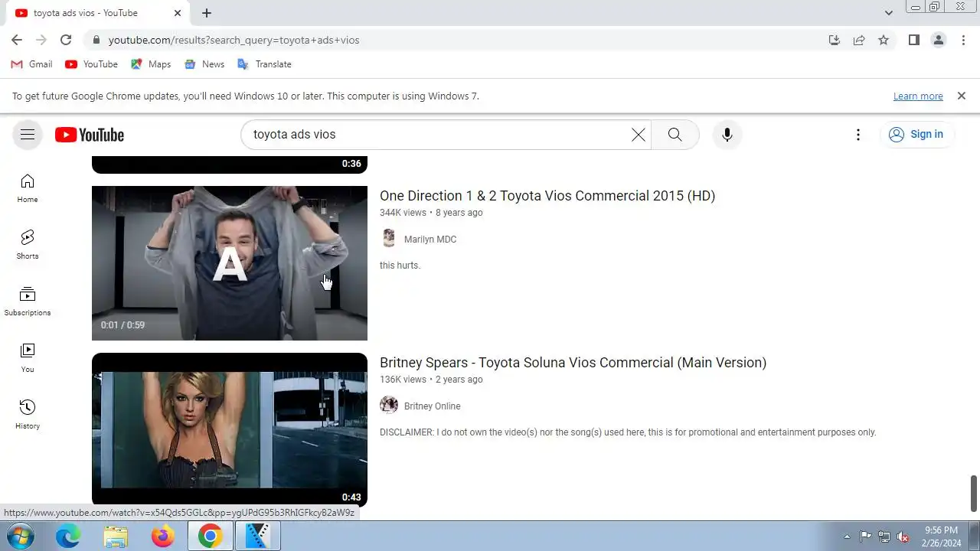Open the News bookmark
Image resolution: width=980 pixels, height=551 pixels.
pos(204,64)
